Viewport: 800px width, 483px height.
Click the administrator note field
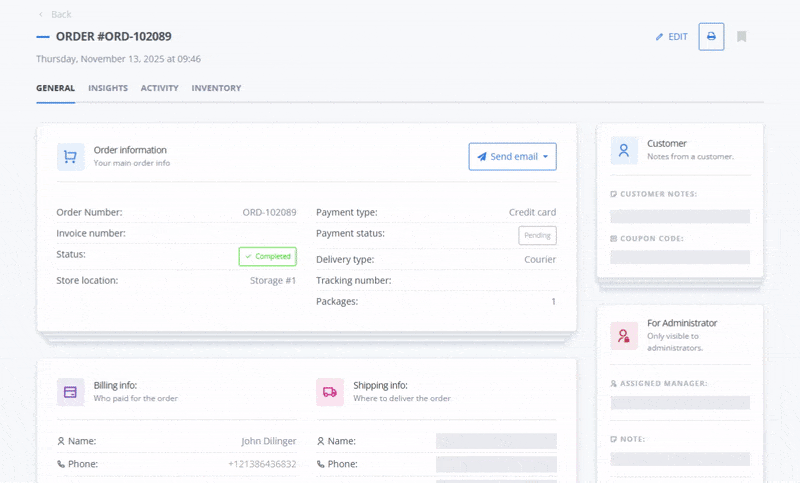680,459
